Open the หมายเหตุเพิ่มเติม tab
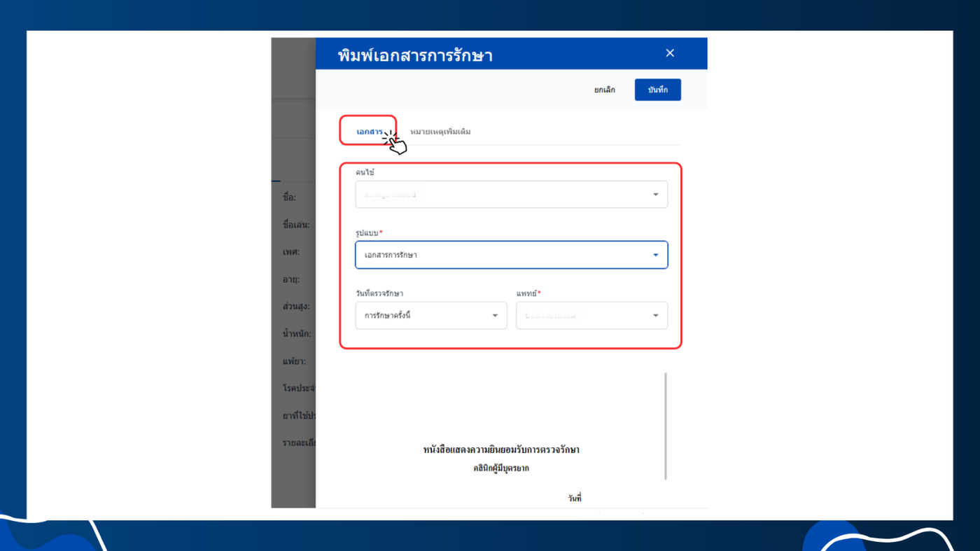 pyautogui.click(x=440, y=132)
